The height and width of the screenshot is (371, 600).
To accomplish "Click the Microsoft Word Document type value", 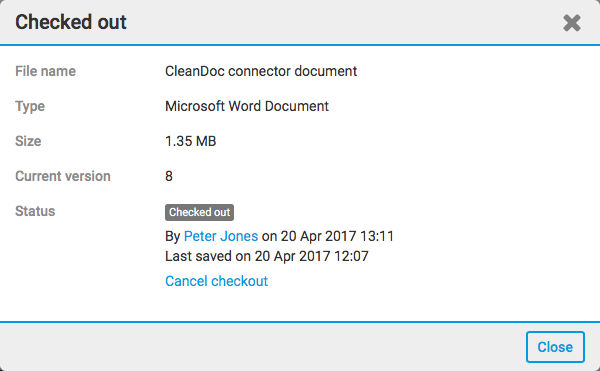I will click(247, 106).
